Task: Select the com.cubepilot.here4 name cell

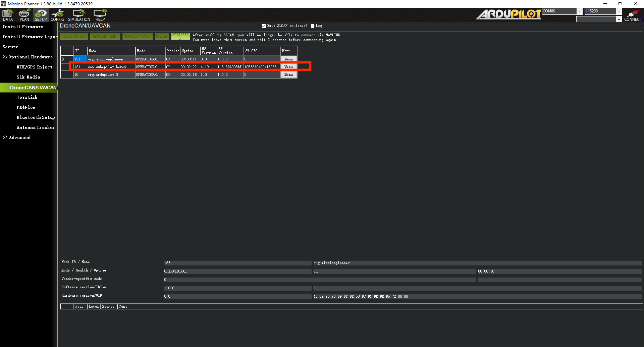Action: click(x=111, y=67)
